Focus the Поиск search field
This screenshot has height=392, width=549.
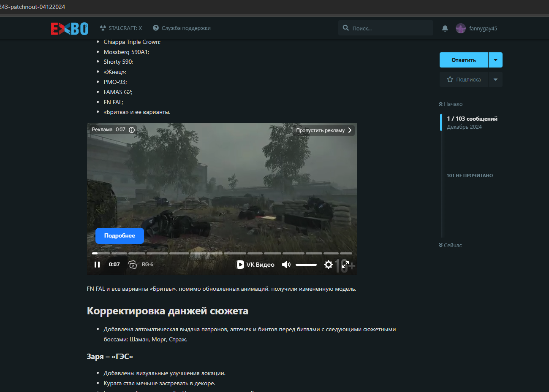pyautogui.click(x=386, y=28)
